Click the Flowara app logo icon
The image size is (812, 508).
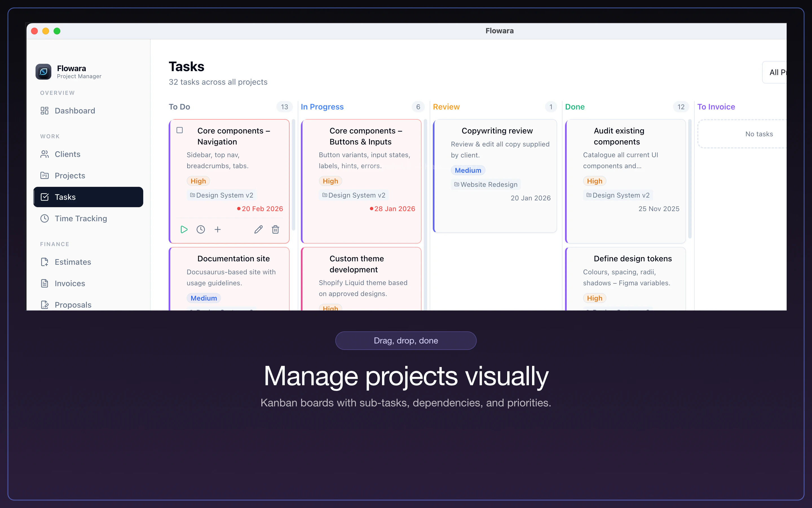click(x=43, y=72)
